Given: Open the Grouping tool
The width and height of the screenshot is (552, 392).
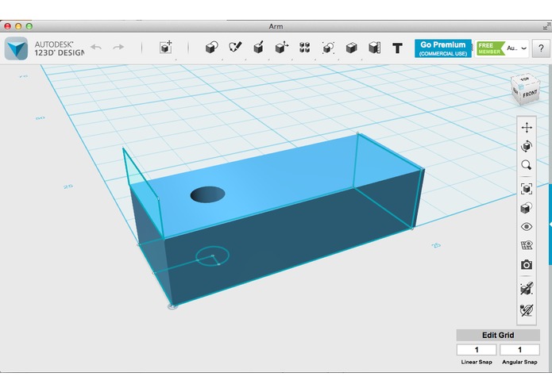Looking at the screenshot, I should (x=328, y=48).
